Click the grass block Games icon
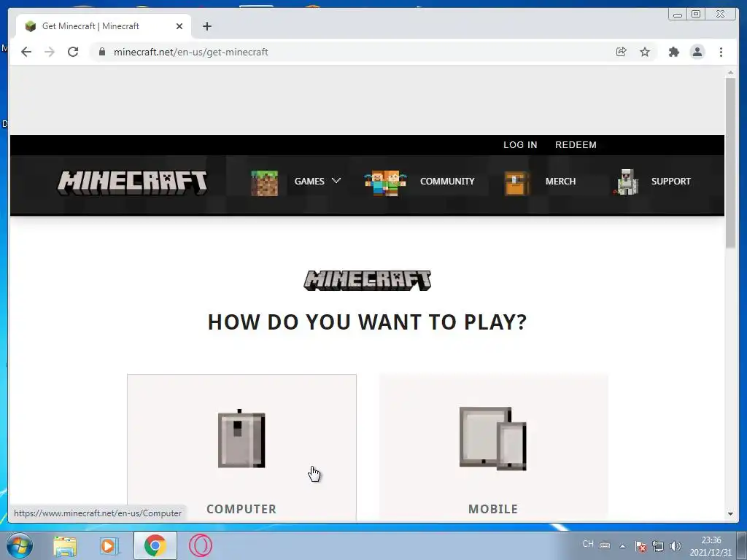Image resolution: width=747 pixels, height=560 pixels. (264, 183)
